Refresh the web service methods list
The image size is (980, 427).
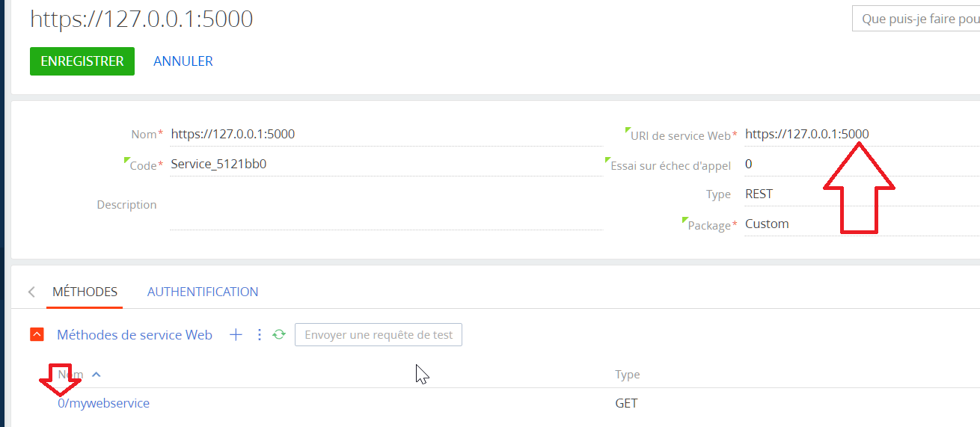tap(279, 335)
